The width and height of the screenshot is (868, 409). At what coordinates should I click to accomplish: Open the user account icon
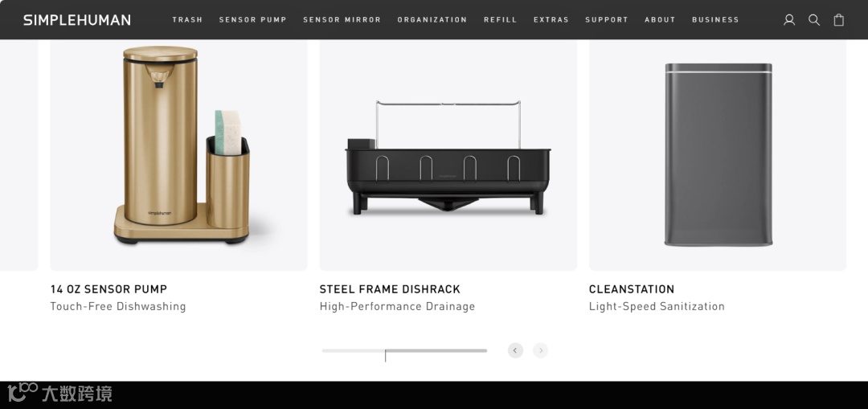pyautogui.click(x=789, y=20)
